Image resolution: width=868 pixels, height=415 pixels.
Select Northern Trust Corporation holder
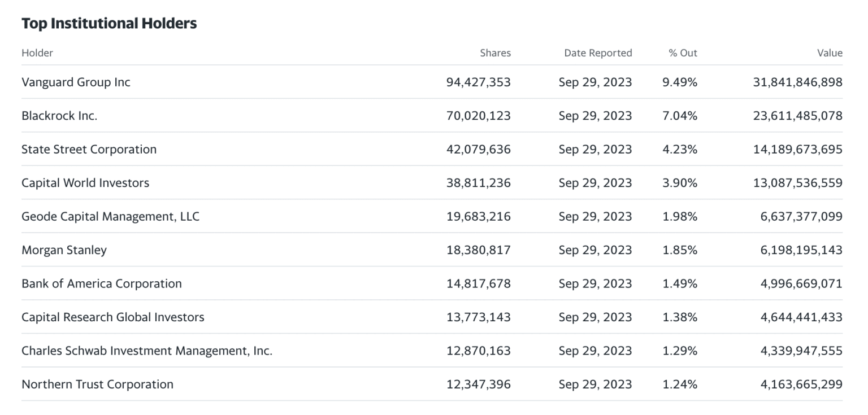pyautogui.click(x=97, y=385)
